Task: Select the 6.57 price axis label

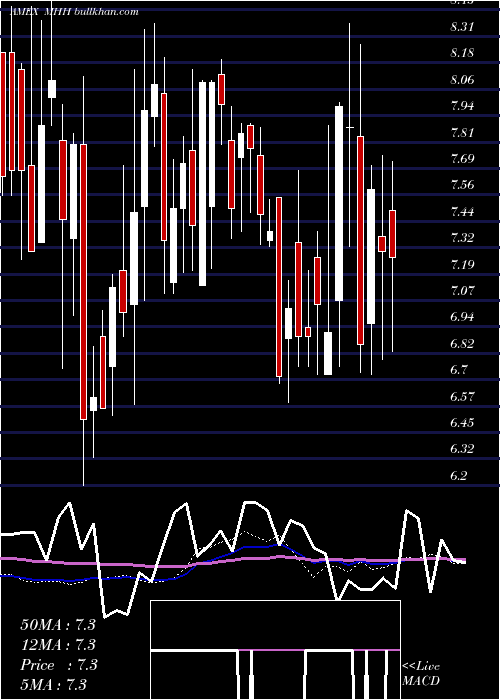Action: pyautogui.click(x=462, y=396)
